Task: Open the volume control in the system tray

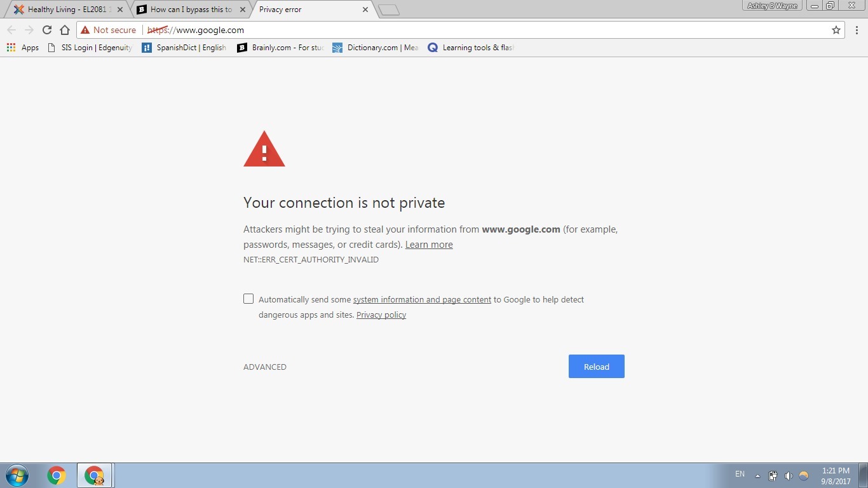Action: (x=789, y=476)
